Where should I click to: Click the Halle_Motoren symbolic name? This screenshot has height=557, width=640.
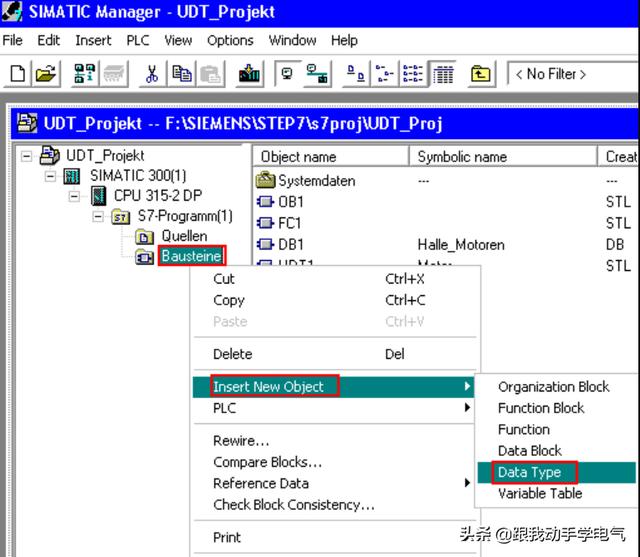tap(461, 245)
